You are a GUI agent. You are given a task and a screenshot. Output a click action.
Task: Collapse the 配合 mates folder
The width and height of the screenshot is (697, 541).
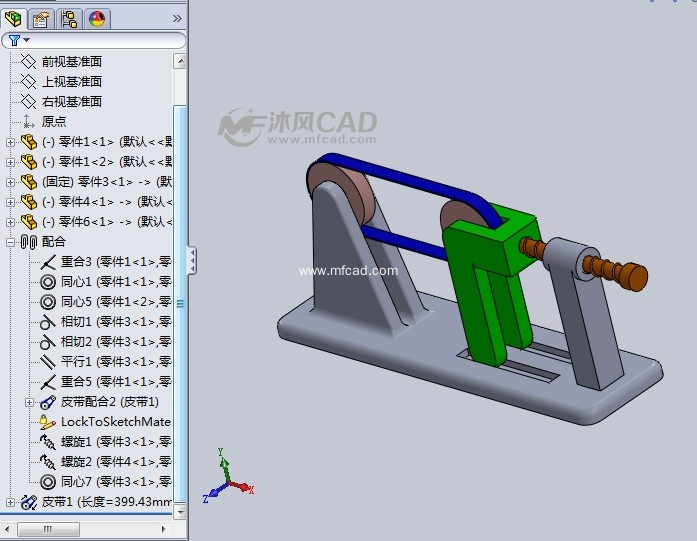(x=11, y=242)
